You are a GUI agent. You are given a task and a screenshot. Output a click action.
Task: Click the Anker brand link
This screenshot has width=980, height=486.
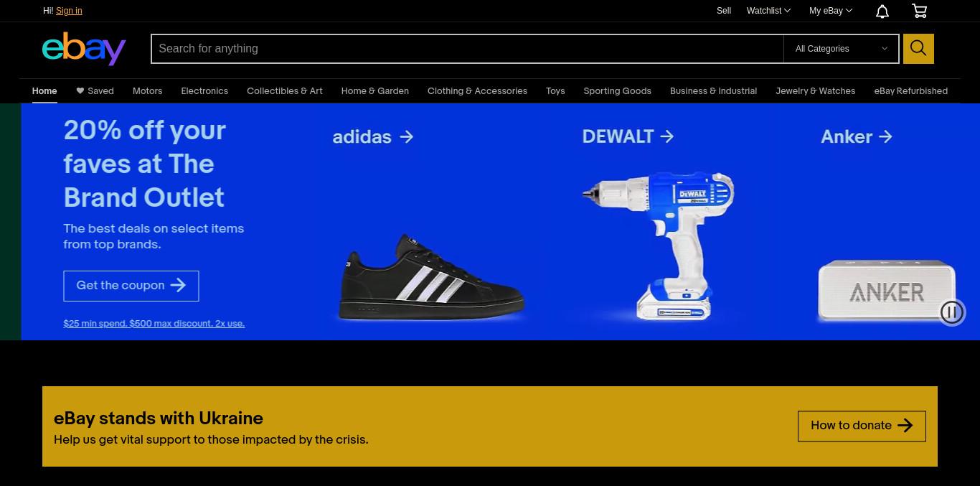click(x=857, y=136)
